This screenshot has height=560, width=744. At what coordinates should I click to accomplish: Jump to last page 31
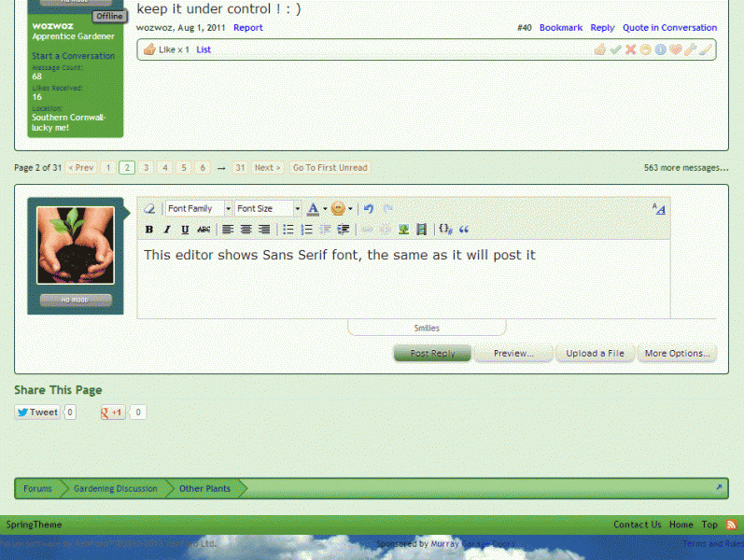pos(240,167)
